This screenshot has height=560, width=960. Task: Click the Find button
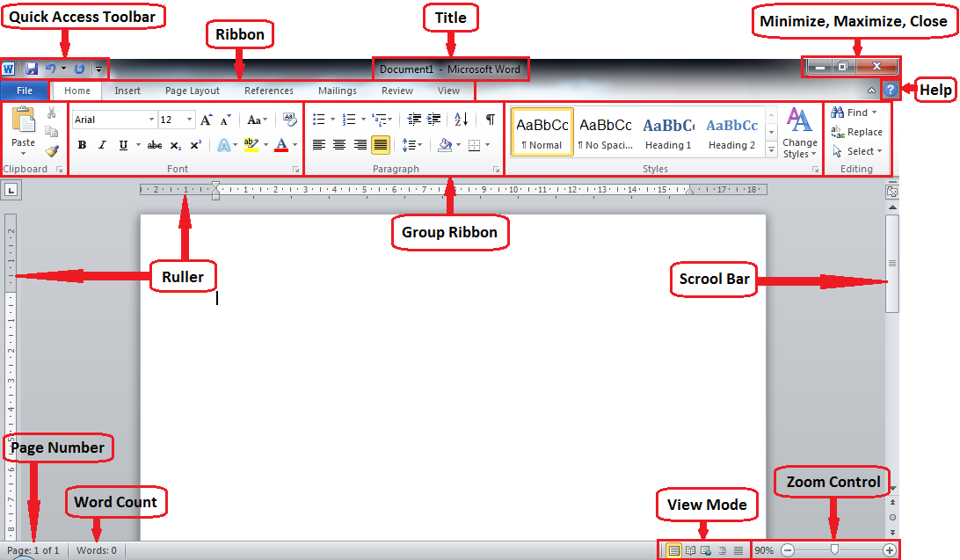[x=855, y=113]
